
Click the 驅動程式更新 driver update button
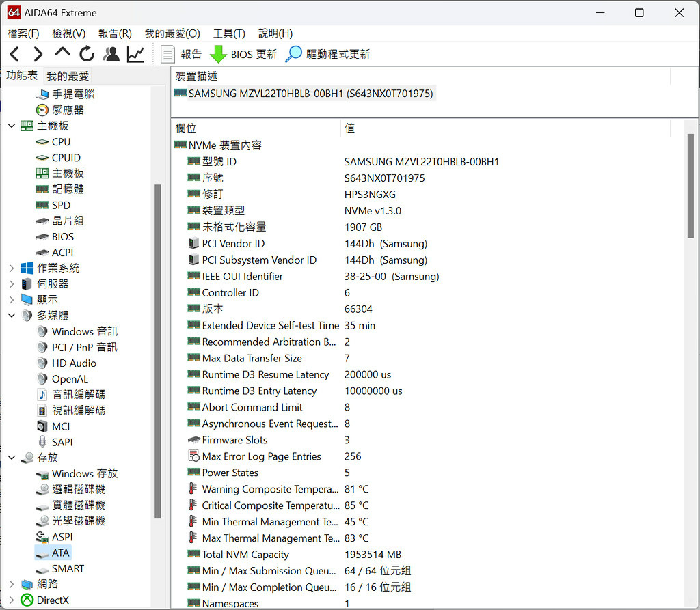[x=327, y=55]
